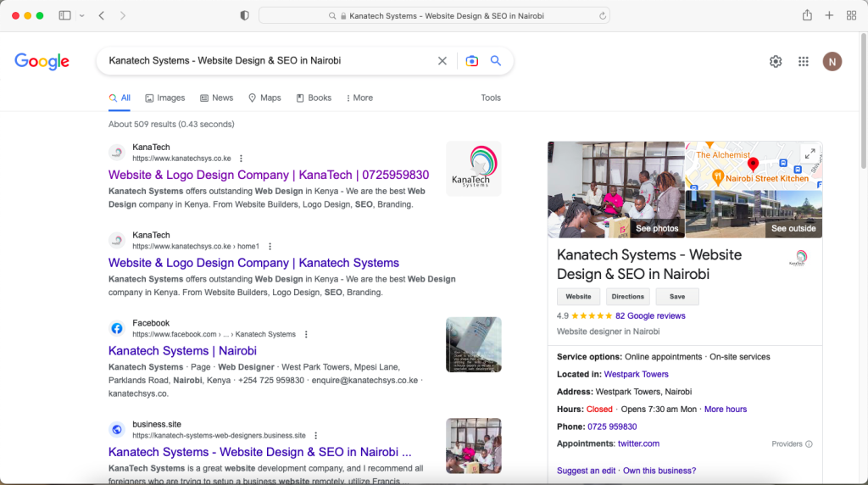This screenshot has height=485, width=868.
Task: Go back using the back arrow
Action: 102,15
